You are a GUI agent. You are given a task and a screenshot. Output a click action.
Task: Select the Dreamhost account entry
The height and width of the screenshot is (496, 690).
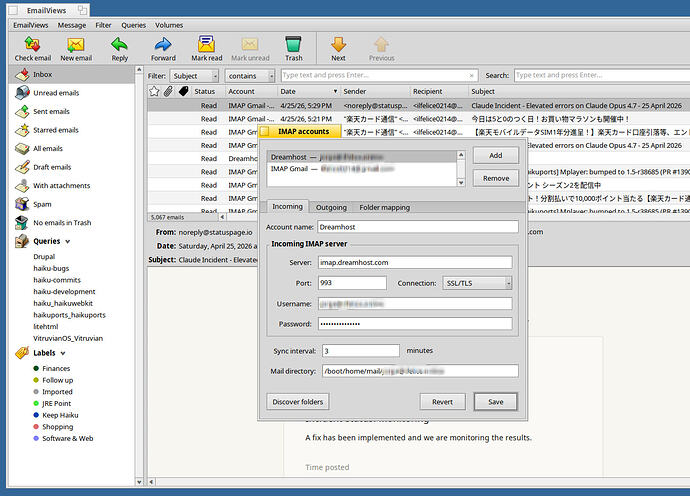tap(362, 157)
